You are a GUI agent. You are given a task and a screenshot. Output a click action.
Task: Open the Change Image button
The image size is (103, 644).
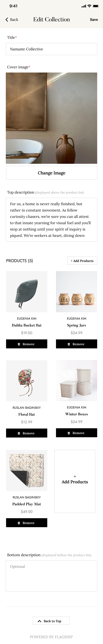coord(52,173)
